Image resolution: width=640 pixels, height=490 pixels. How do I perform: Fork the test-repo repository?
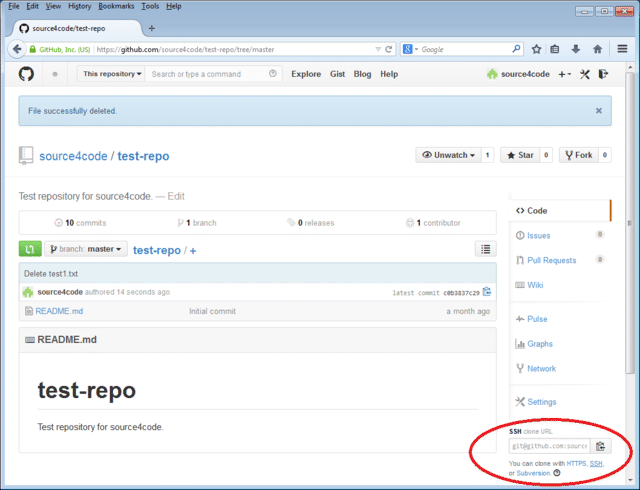pos(579,155)
